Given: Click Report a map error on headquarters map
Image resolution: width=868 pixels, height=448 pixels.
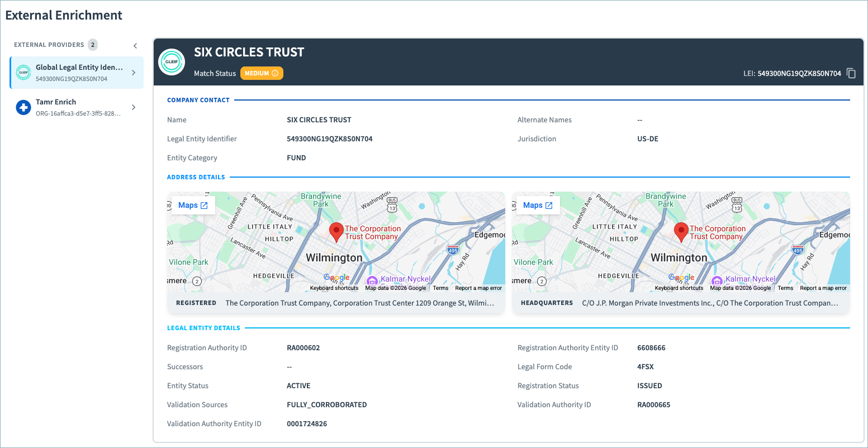Looking at the screenshot, I should point(823,288).
